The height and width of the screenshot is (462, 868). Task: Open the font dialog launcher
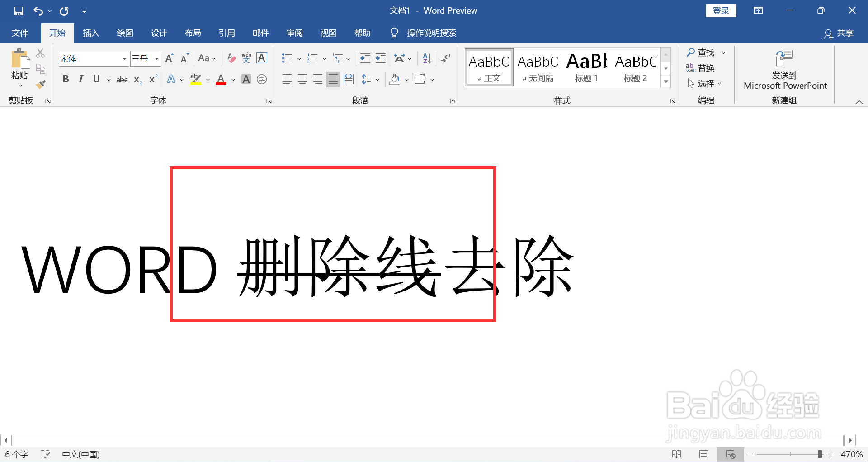click(x=269, y=101)
